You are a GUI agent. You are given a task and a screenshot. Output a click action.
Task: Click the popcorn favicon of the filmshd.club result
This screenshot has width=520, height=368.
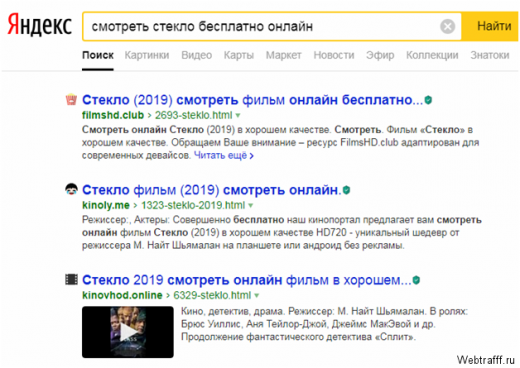tap(71, 99)
